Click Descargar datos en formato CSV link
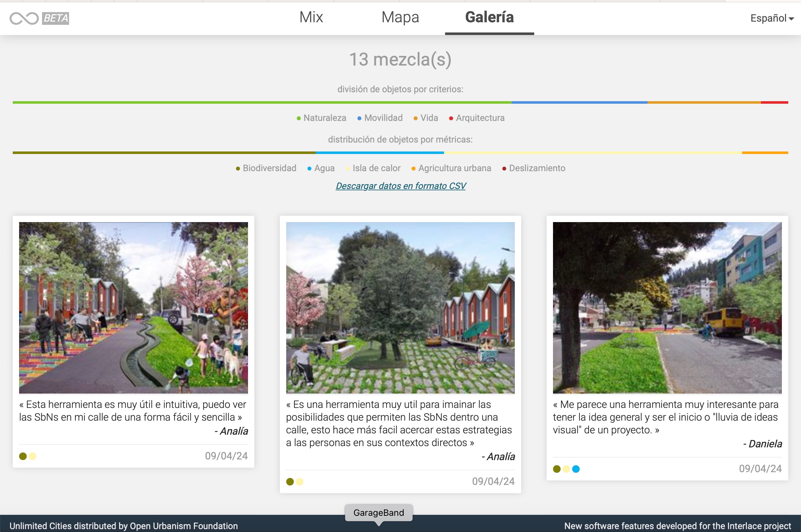Screen dimensions: 801x532 [x=400, y=186]
